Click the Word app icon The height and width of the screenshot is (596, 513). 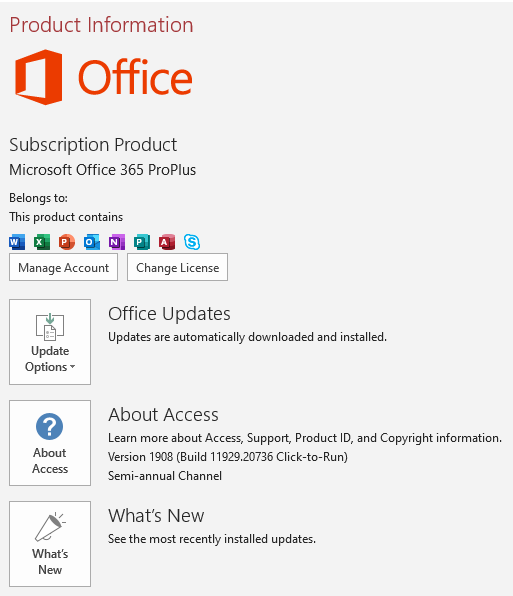tap(17, 242)
